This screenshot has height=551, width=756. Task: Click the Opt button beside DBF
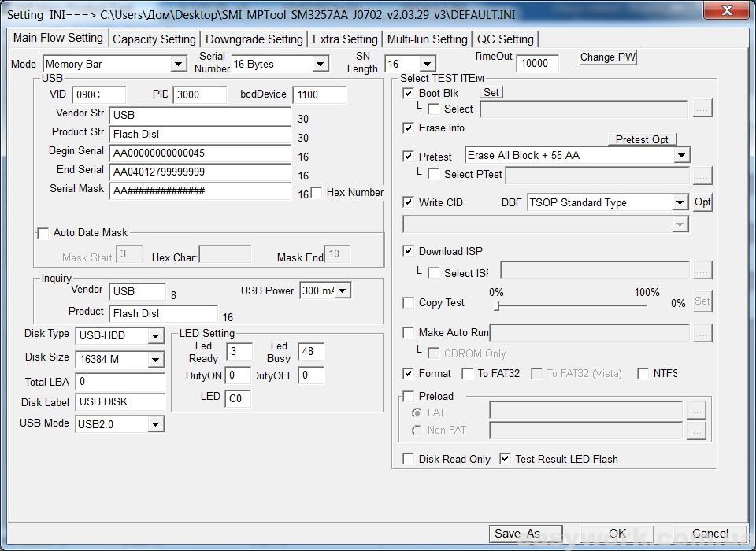coord(702,202)
